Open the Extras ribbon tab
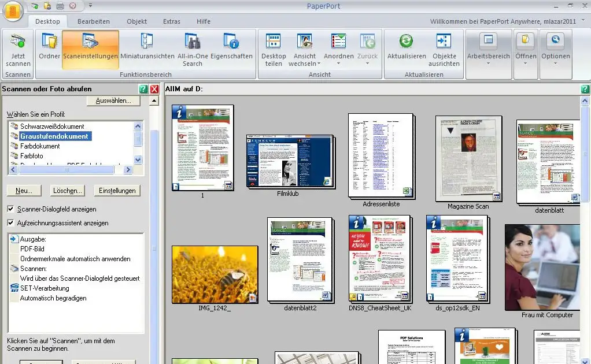The width and height of the screenshot is (591, 364). click(x=171, y=21)
